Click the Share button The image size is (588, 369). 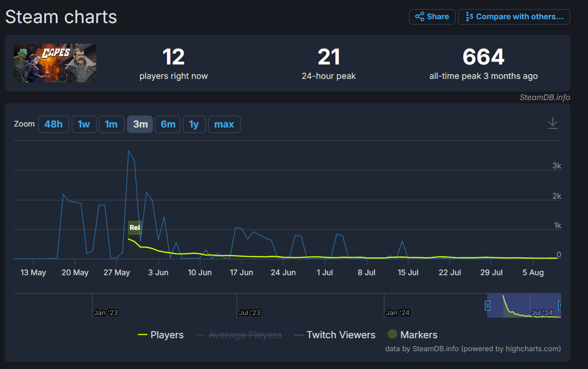[432, 17]
